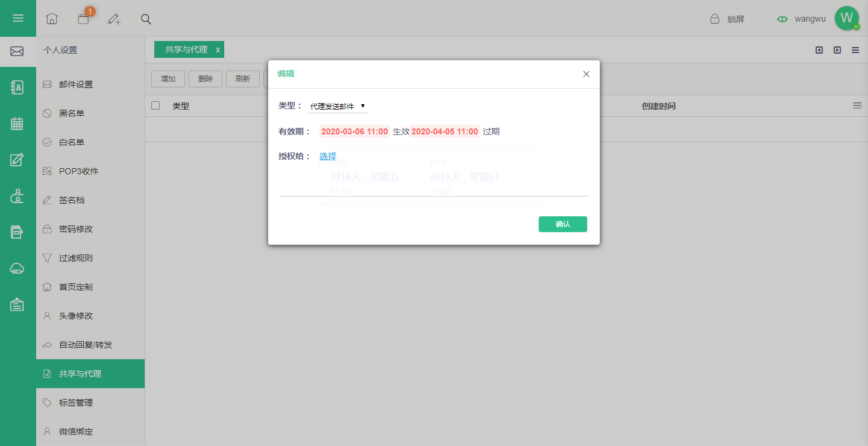Image resolution: width=868 pixels, height=446 pixels.
Task: Toggle the green eye status icon near wangwu
Action: click(x=782, y=19)
